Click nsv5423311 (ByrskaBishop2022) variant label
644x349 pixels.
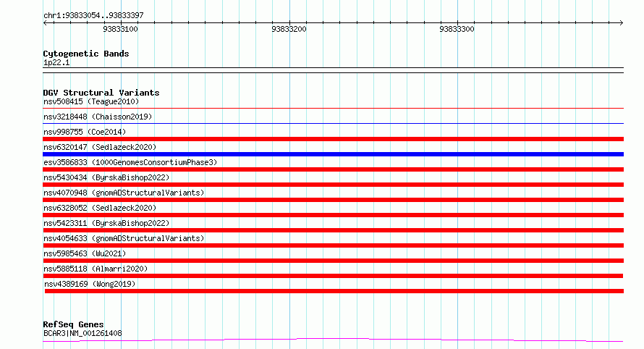106,223
